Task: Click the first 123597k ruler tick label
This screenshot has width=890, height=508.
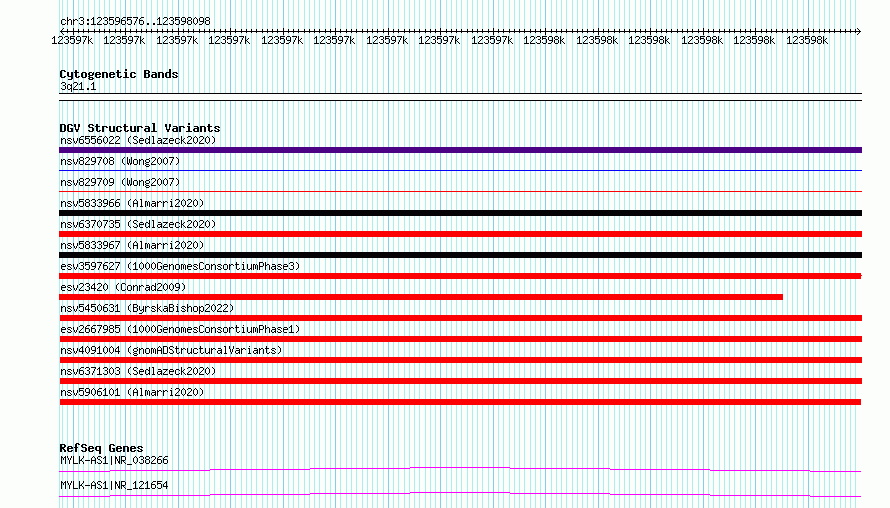Action: [x=72, y=40]
